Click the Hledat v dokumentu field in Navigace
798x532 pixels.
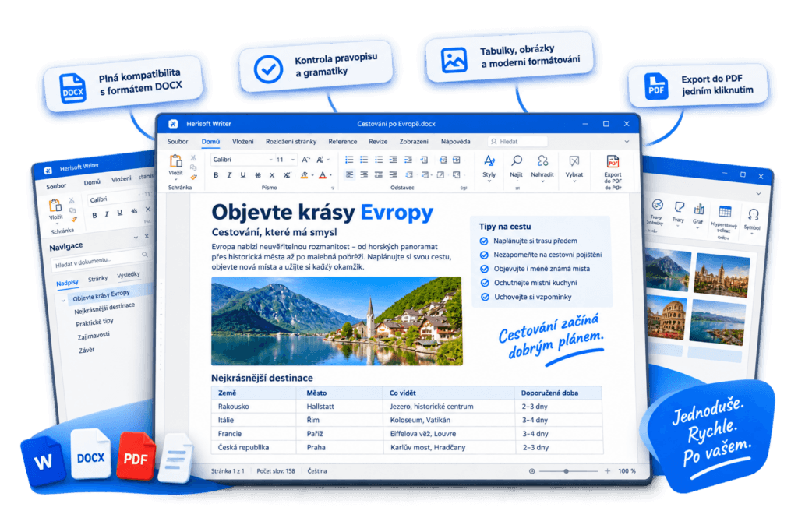click(100, 260)
